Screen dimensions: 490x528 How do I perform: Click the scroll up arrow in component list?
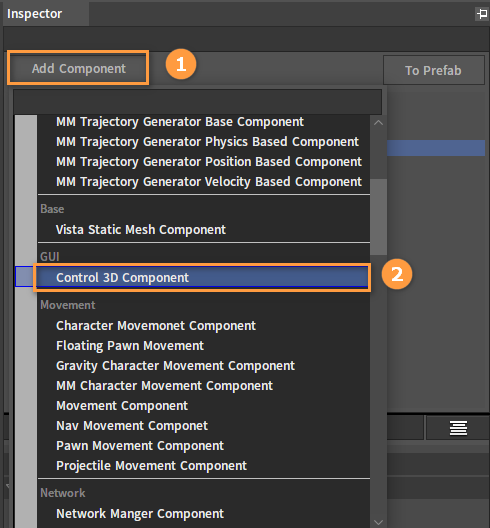(378, 123)
